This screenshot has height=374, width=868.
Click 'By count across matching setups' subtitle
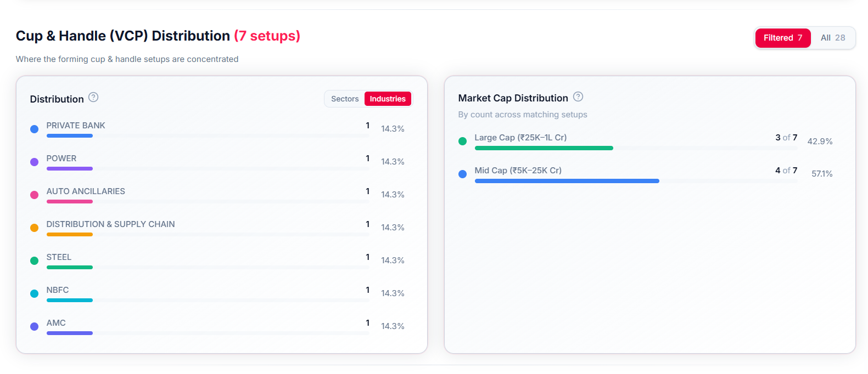[x=523, y=115]
